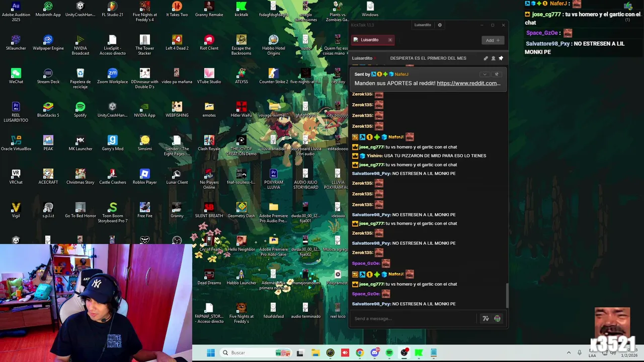
Task: Open Papelera de reciclaje icon
Action: 80,78
